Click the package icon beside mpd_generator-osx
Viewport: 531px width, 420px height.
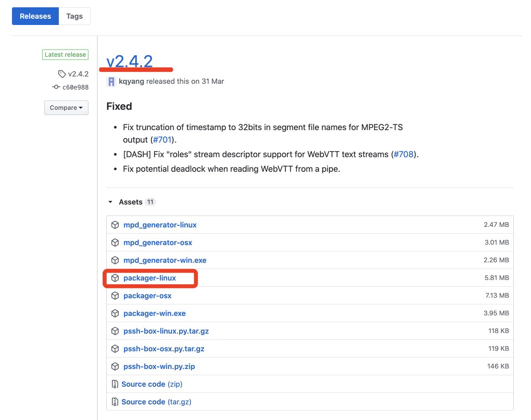[115, 243]
